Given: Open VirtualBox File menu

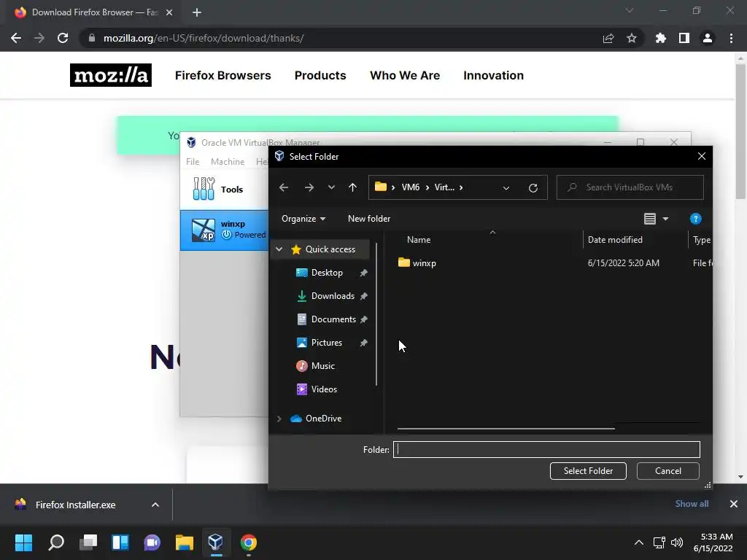Looking at the screenshot, I should [193, 161].
